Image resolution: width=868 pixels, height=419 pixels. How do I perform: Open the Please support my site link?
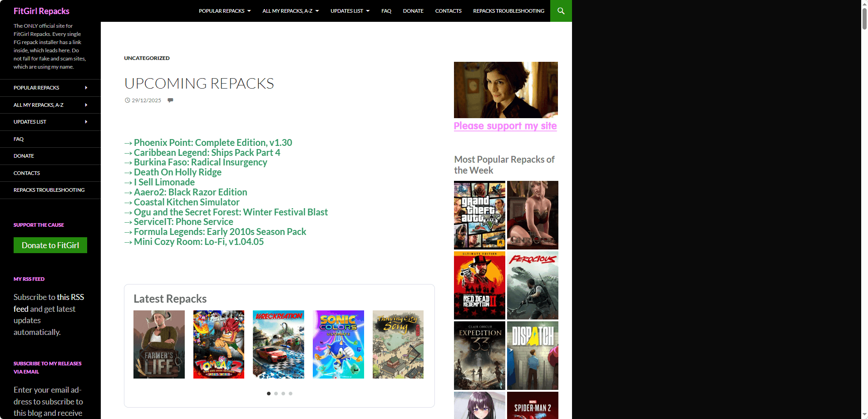point(505,126)
